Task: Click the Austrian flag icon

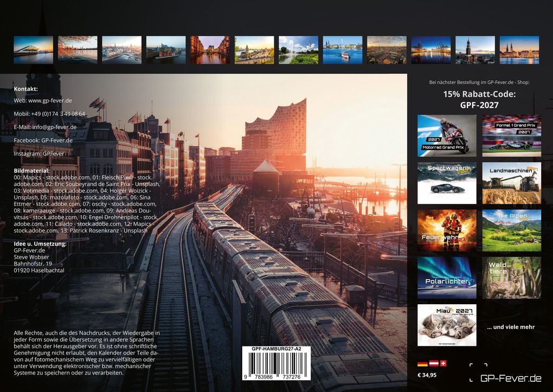Action: pos(433,363)
